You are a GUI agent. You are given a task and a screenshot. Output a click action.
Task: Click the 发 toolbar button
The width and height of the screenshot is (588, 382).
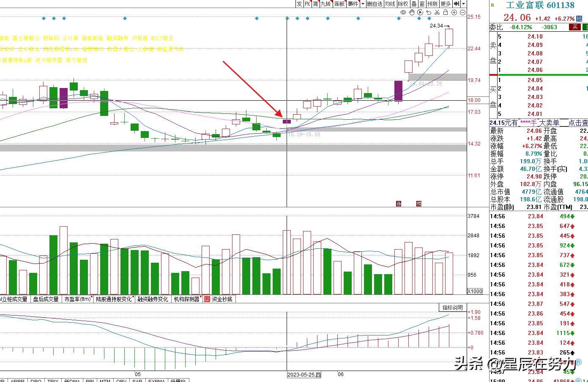pyautogui.click(x=299, y=4)
